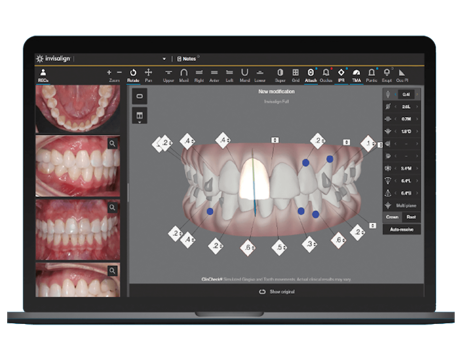Viewport: 457px width, 360px height.
Task: Open the Superimposition tool
Action: coord(280,75)
